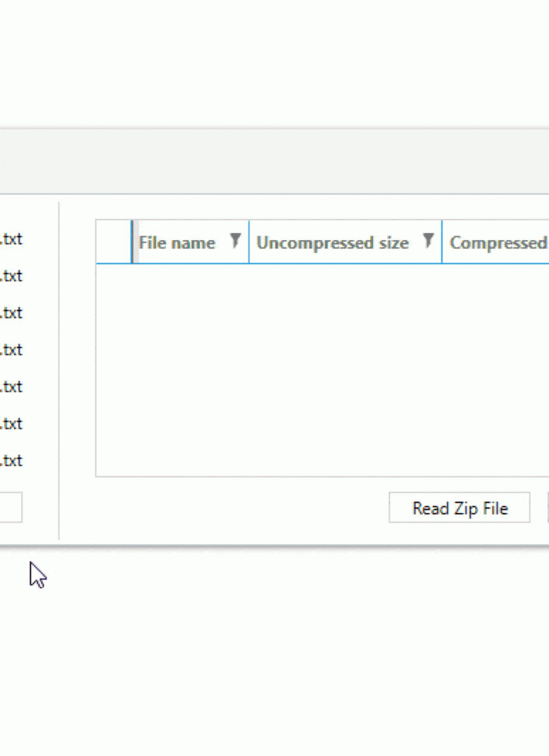The image size is (549, 756).
Task: Click the grid's row selector column
Action: 113,242
